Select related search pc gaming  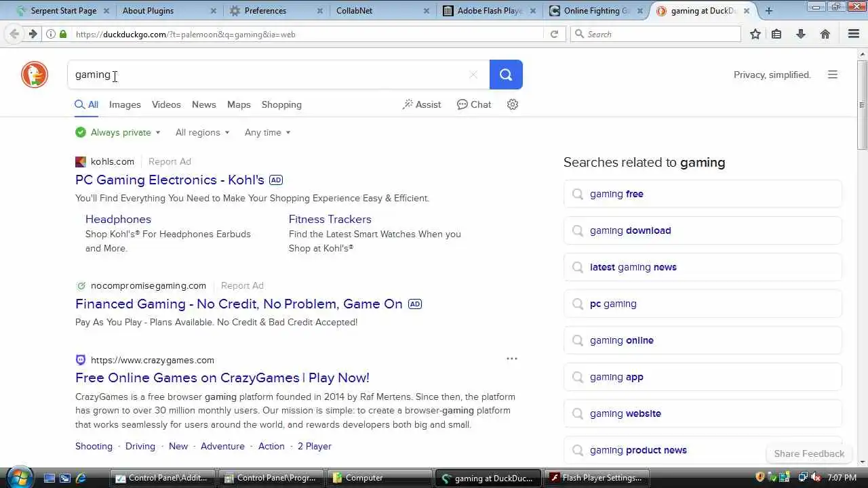click(703, 304)
